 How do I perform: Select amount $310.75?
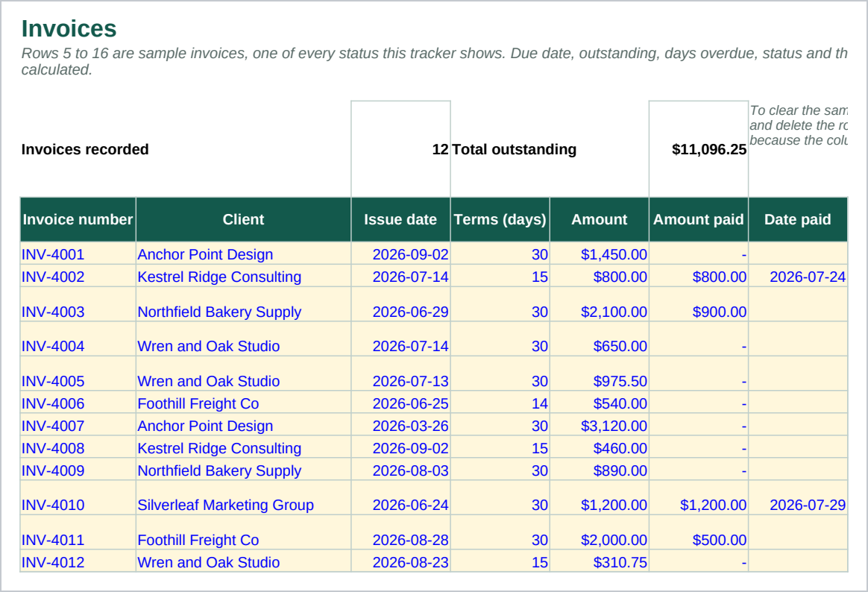pos(600,561)
